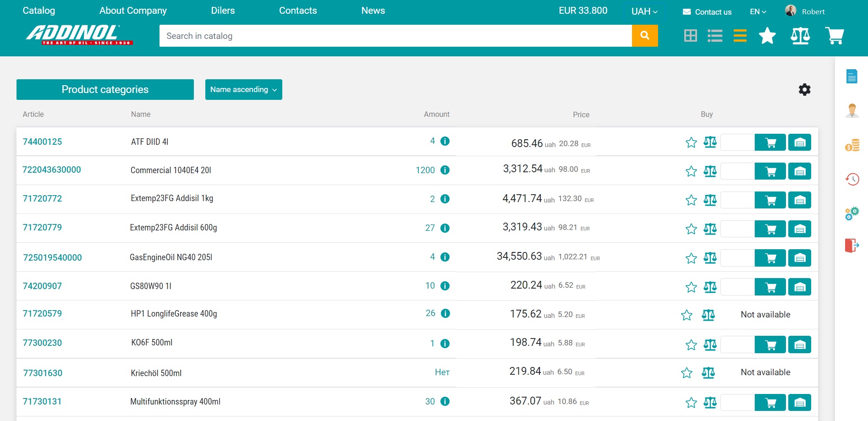The width and height of the screenshot is (868, 421).
Task: Open the Name ascending sort dropdown
Action: click(244, 89)
